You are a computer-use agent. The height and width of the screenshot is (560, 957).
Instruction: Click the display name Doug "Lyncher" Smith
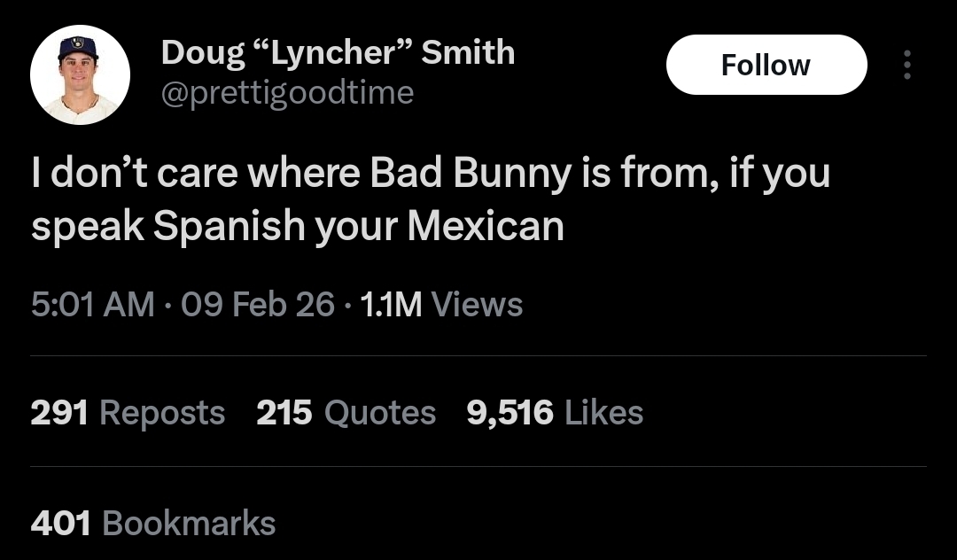click(338, 53)
